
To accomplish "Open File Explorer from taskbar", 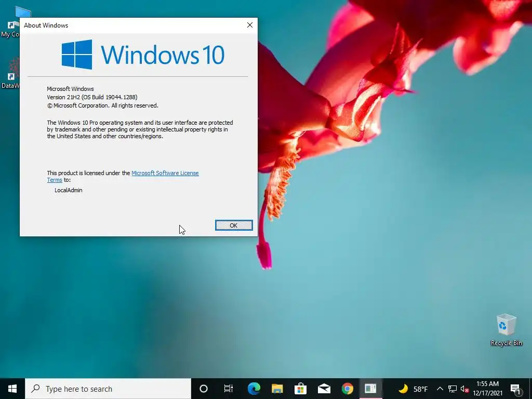I will point(277,389).
